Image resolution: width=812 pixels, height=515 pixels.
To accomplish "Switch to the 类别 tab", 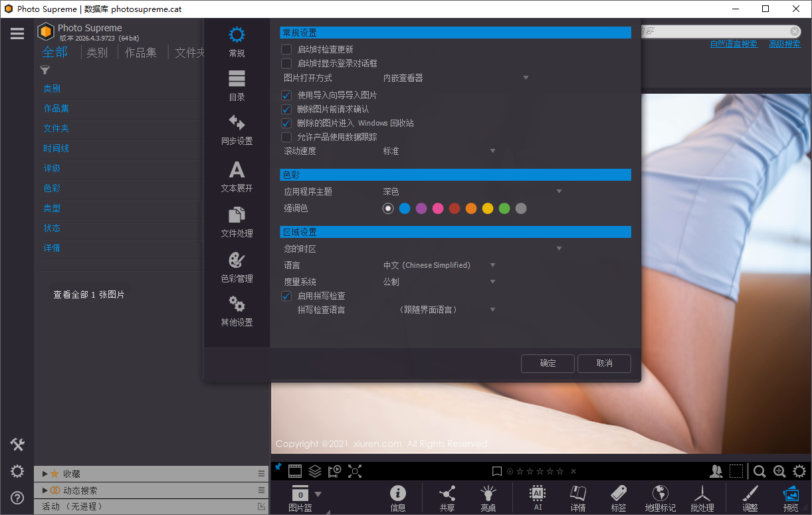I will pos(97,52).
